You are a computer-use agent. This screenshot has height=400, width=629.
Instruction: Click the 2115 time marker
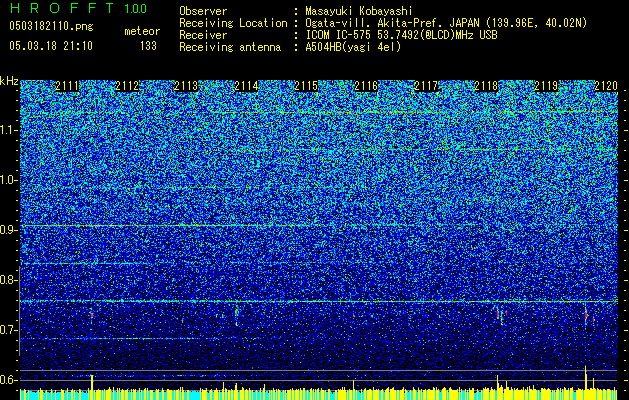306,86
